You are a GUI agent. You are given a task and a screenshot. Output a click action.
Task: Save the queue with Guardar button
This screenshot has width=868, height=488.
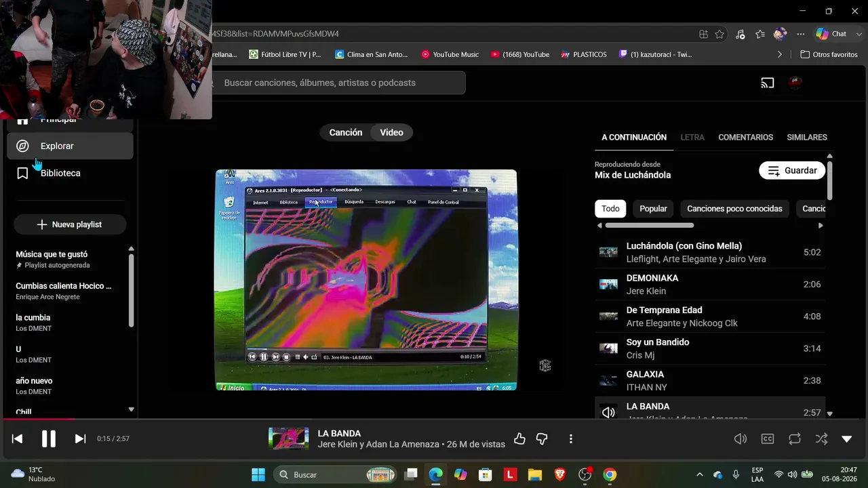pos(792,170)
